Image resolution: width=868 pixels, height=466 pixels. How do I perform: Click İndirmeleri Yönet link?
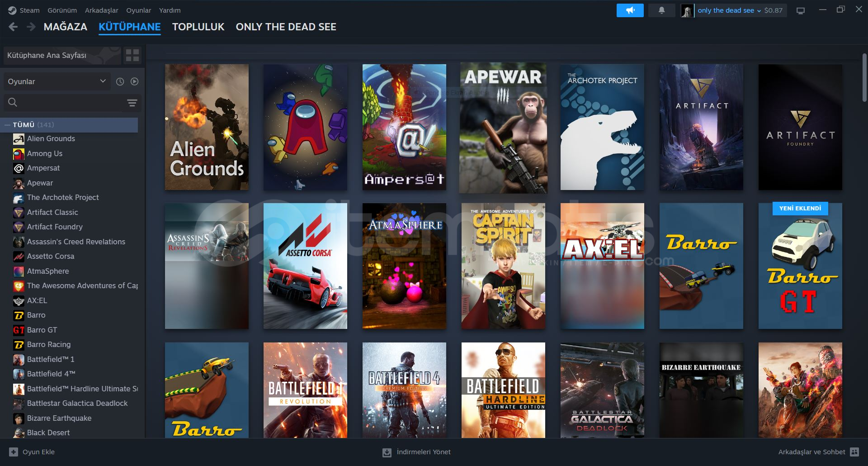[424, 452]
